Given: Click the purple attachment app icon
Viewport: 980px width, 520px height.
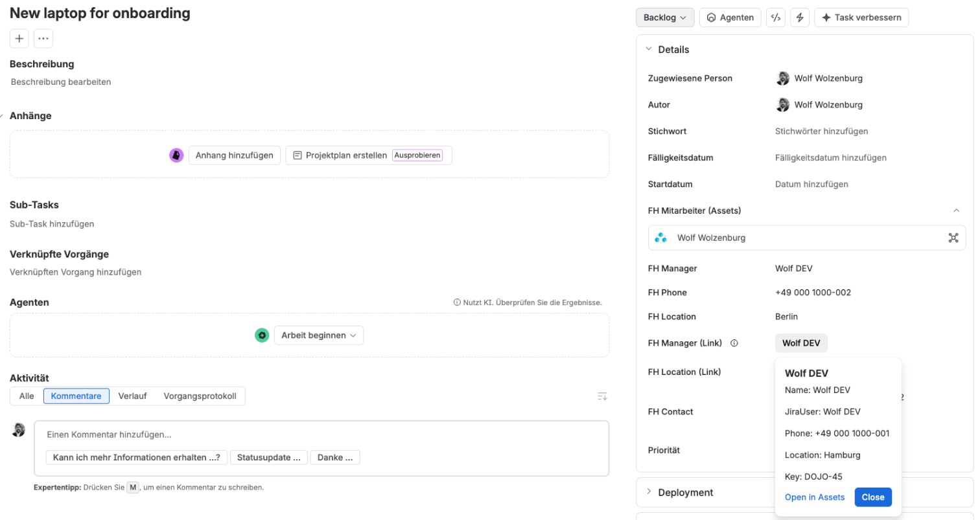Looking at the screenshot, I should point(176,155).
